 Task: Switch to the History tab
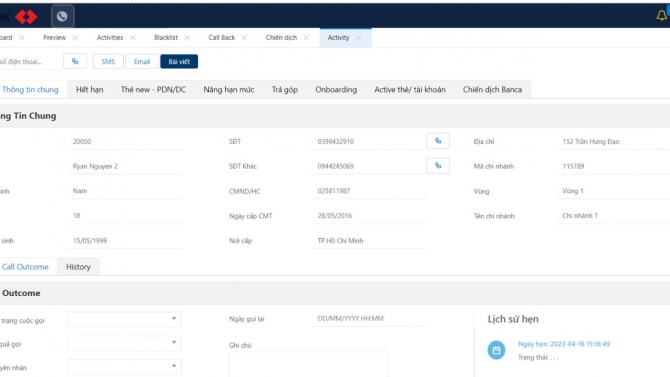tap(78, 267)
